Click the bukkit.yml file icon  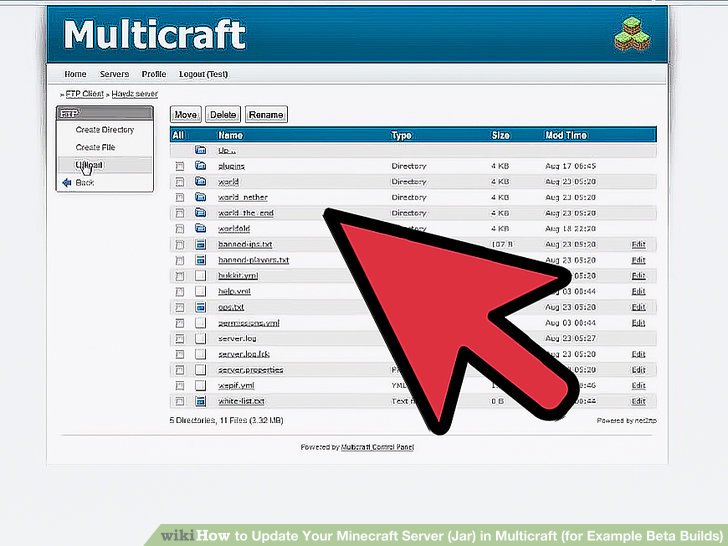pos(200,275)
